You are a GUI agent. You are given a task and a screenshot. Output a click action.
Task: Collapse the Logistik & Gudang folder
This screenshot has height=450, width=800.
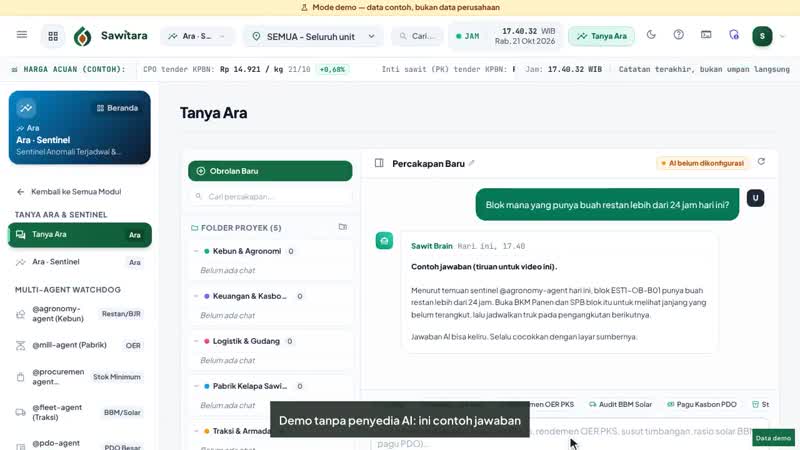[196, 341]
